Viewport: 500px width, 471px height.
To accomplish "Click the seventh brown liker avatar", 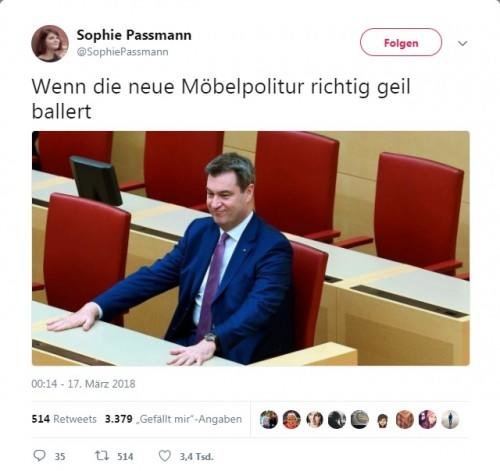I will [x=405, y=419].
